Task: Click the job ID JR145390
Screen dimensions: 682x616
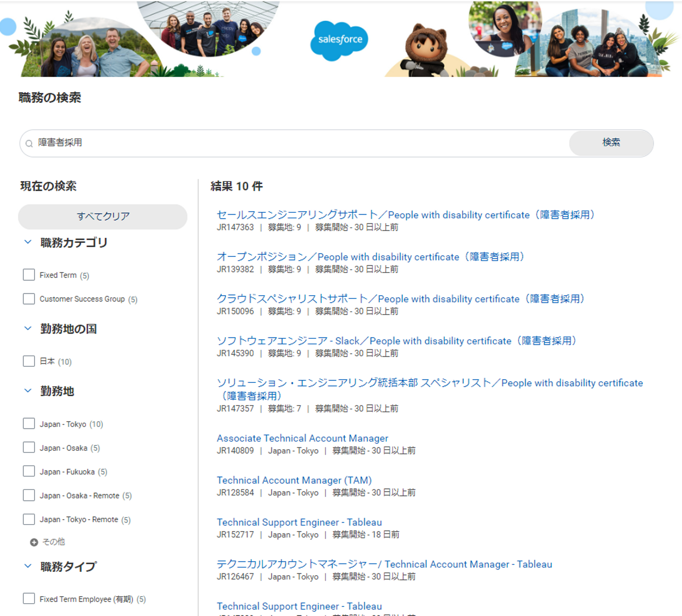Action: [x=235, y=353]
